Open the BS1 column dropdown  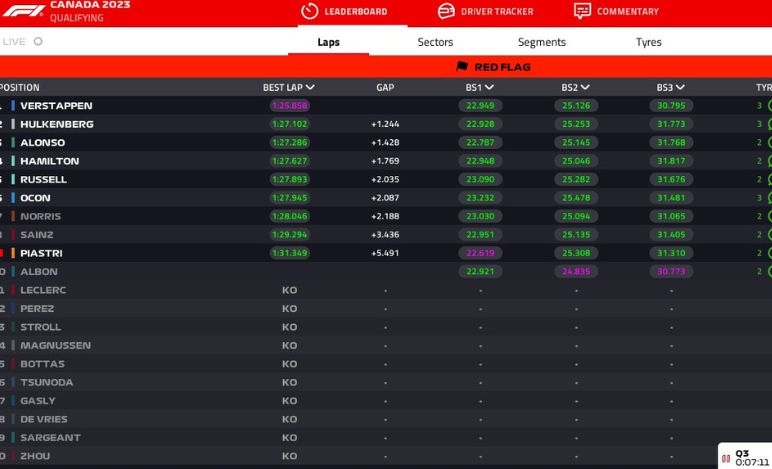point(489,87)
